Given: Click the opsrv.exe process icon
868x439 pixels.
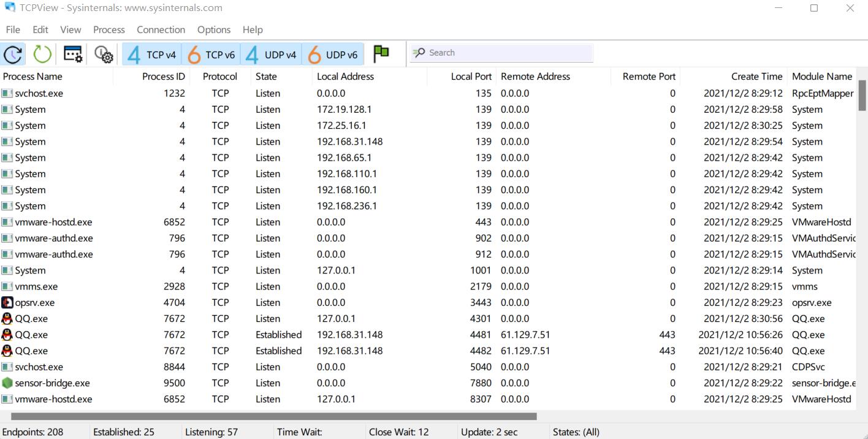Looking at the screenshot, I should pyautogui.click(x=7, y=302).
